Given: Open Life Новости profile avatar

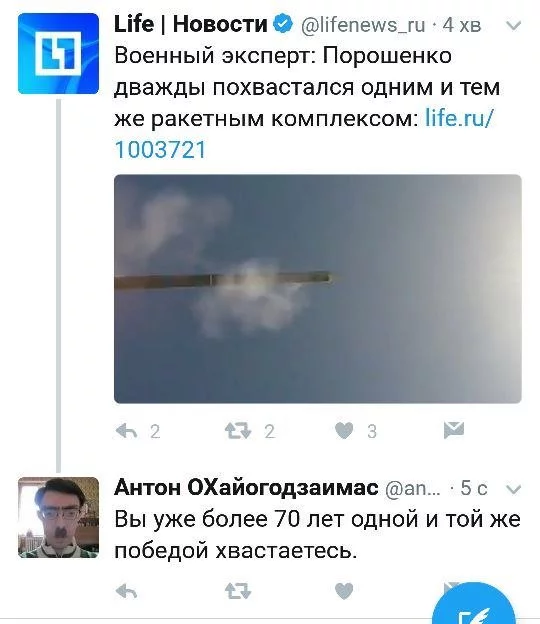Looking at the screenshot, I should click(58, 53).
